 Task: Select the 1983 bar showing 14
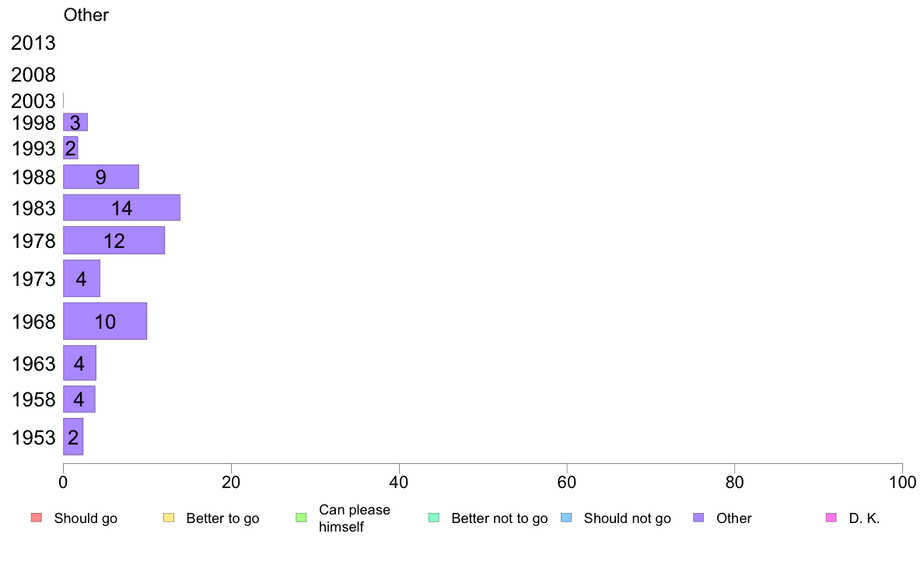click(121, 208)
